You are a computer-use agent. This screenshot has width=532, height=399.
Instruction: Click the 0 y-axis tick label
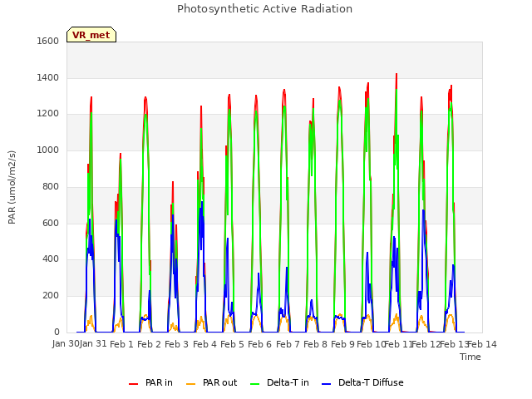(57, 332)
